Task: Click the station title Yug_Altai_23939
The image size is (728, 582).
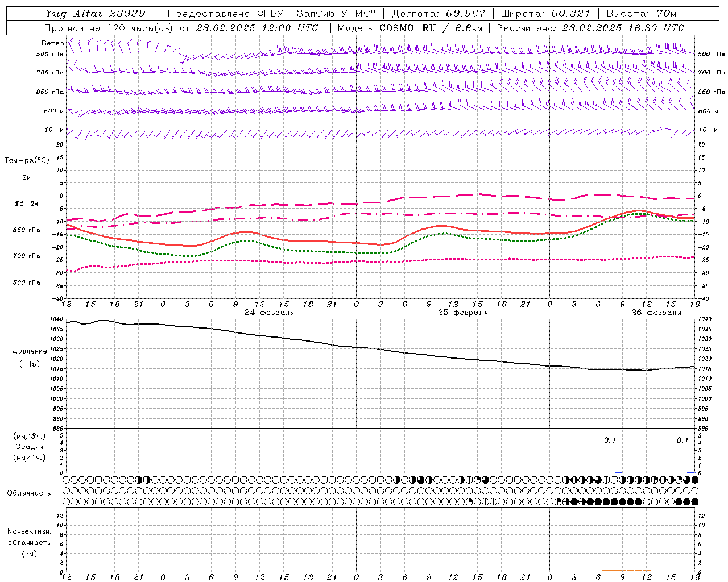Action: [x=96, y=14]
